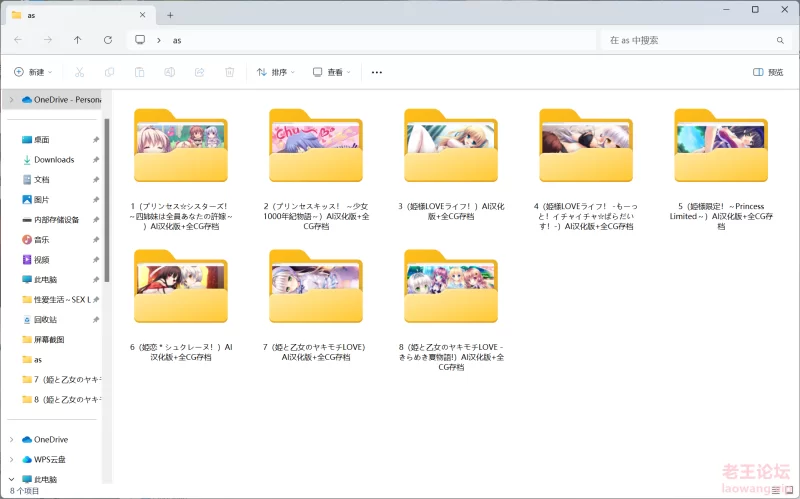The width and height of the screenshot is (800, 499).
Task: Open sidebar folder starting with 7 (姫と乙女
Action: [x=61, y=380]
